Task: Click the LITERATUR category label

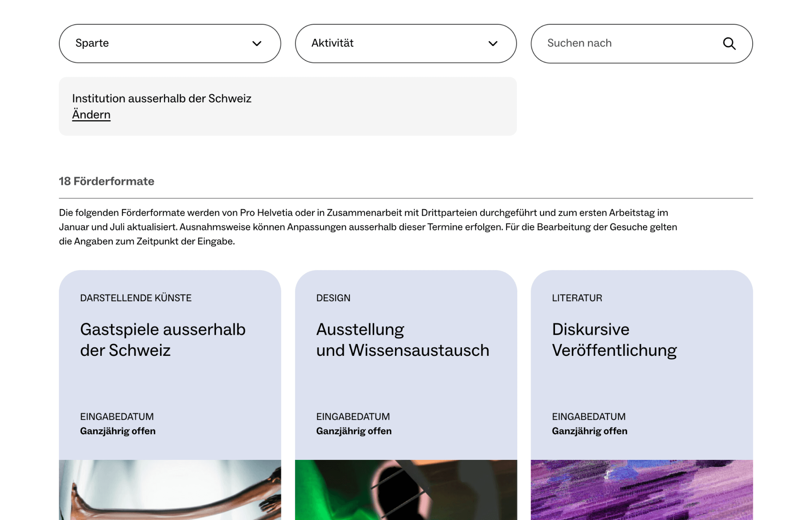Action: (577, 298)
